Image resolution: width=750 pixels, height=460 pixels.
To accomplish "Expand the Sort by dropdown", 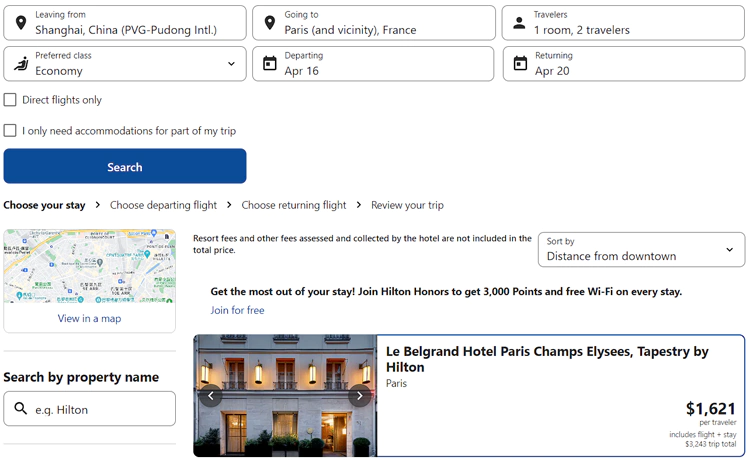I will click(x=641, y=249).
